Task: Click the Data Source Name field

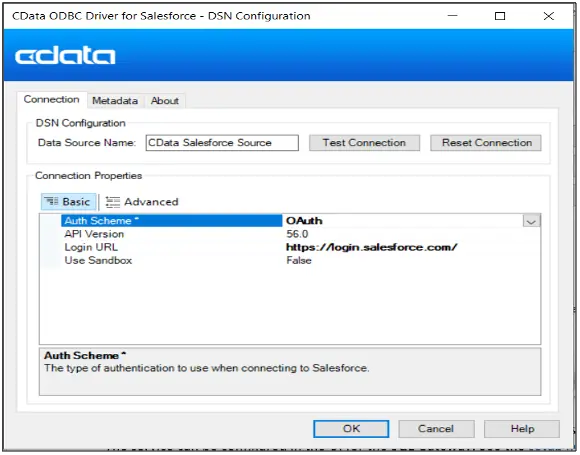Action: [x=222, y=143]
